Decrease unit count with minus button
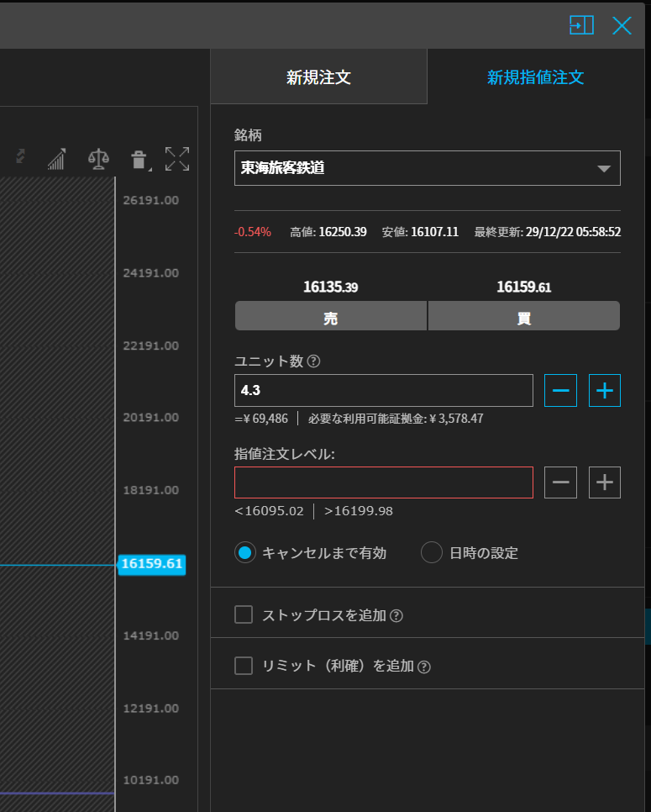This screenshot has width=651, height=812. point(560,391)
